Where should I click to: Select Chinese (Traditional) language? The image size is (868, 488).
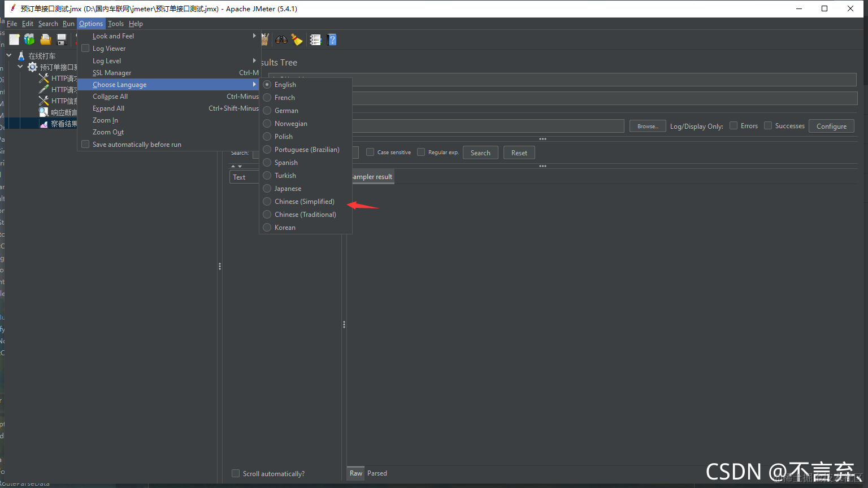pos(306,215)
